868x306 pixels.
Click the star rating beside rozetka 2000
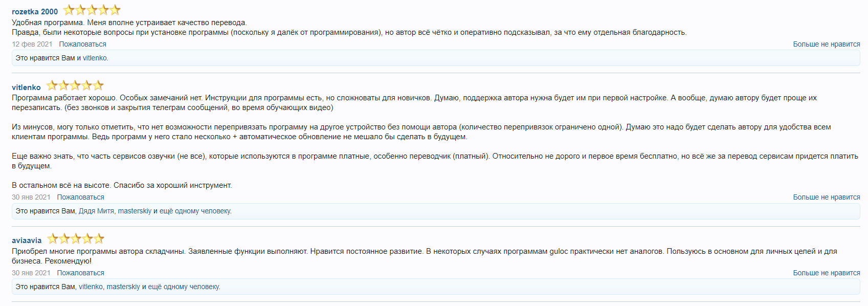[92, 10]
